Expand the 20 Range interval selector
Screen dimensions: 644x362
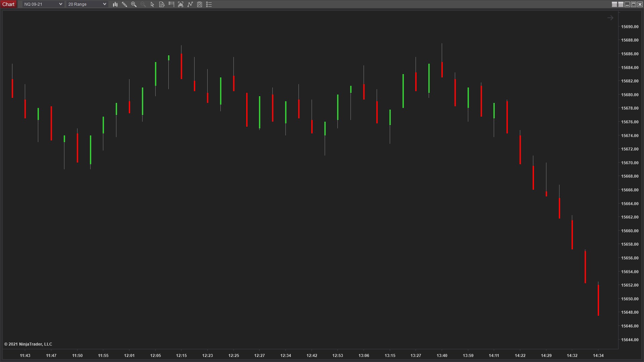click(87, 4)
